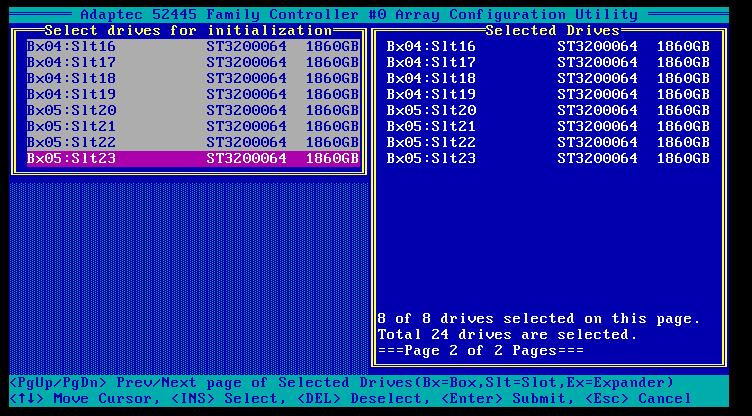
Task: Select drive Bx05:Slt21 in initialization list
Action: 193,126
